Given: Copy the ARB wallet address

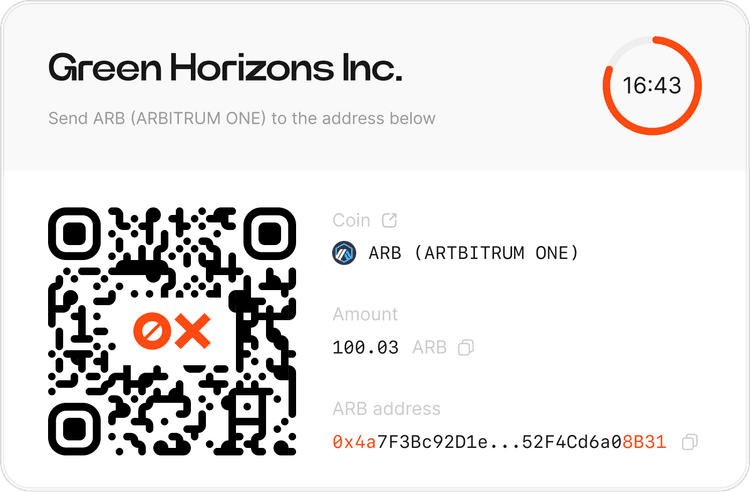Looking at the screenshot, I should (x=689, y=442).
